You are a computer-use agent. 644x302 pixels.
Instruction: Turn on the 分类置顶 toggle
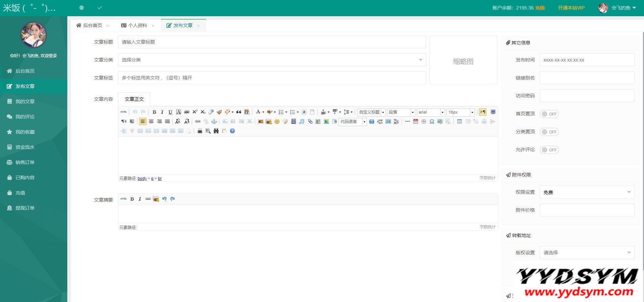click(x=549, y=132)
